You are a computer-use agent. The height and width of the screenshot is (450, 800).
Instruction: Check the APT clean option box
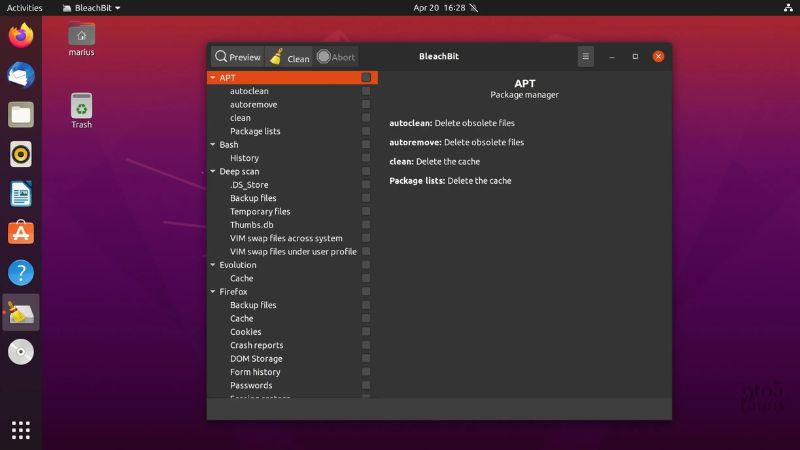[366, 117]
